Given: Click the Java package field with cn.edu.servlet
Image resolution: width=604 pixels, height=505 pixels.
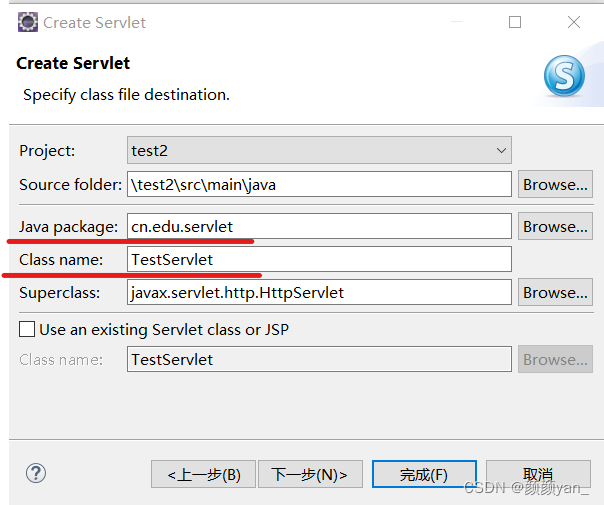Looking at the screenshot, I should point(319,226).
